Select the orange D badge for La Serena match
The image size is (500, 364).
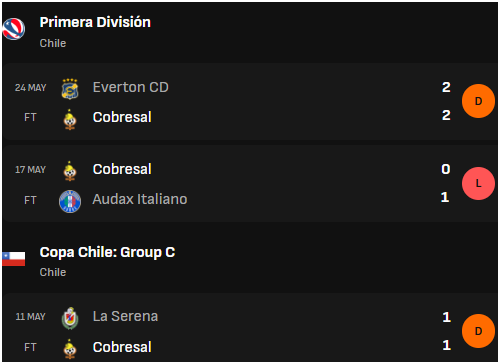pos(478,331)
